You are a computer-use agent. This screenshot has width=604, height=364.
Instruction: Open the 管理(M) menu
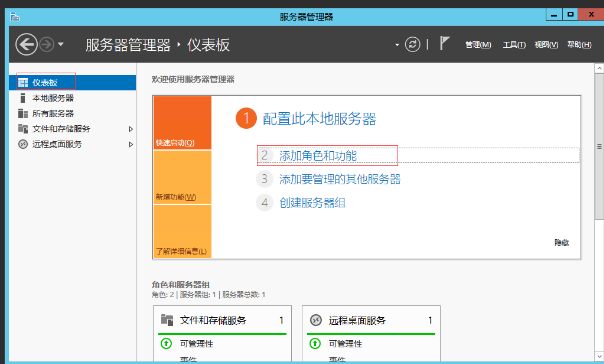point(478,45)
